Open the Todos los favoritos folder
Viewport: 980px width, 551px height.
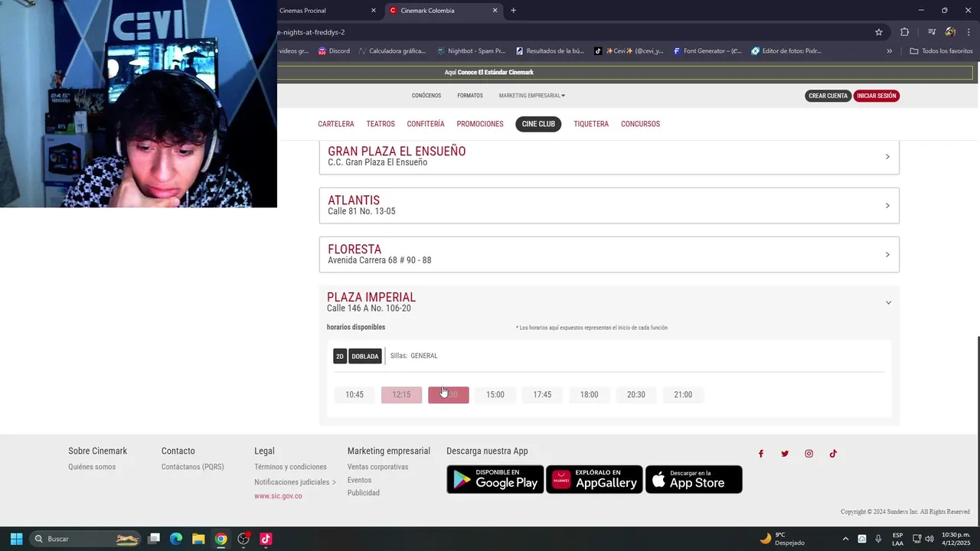941,51
